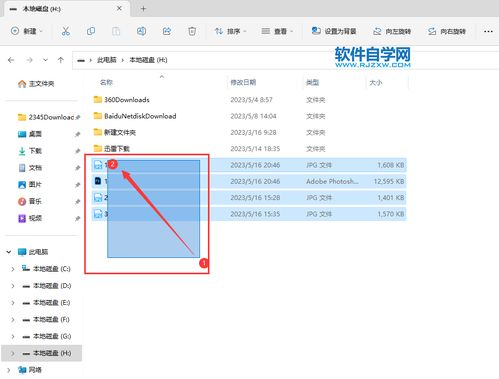Sort by 名称 Name column header

pyautogui.click(x=107, y=82)
